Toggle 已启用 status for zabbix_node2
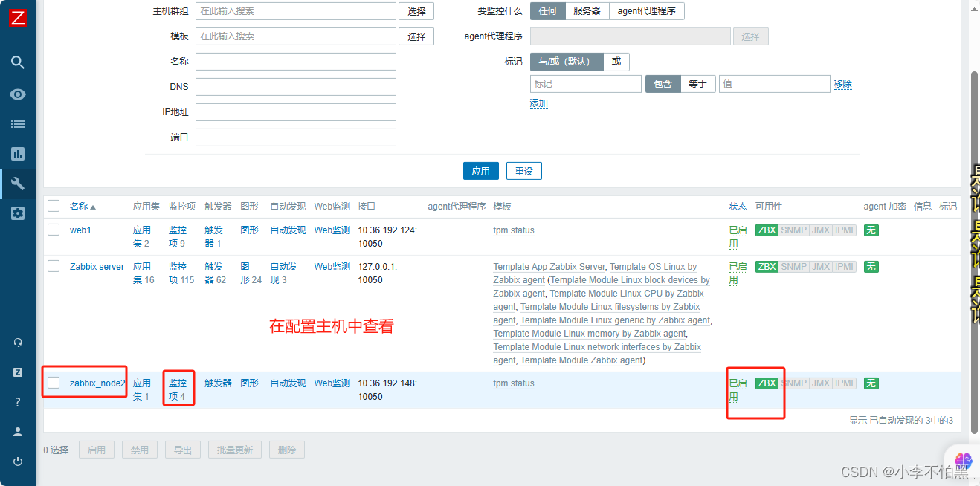Screen dimensions: 980x486 pyautogui.click(x=738, y=390)
